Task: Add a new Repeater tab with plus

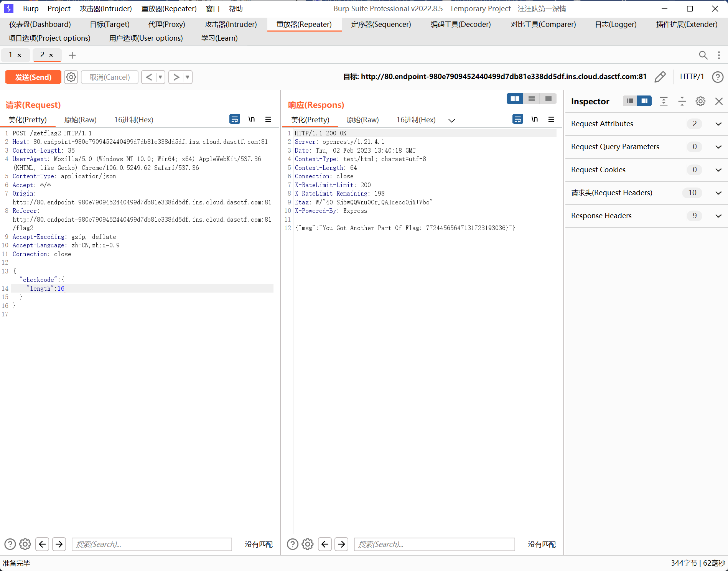Action: [72, 55]
